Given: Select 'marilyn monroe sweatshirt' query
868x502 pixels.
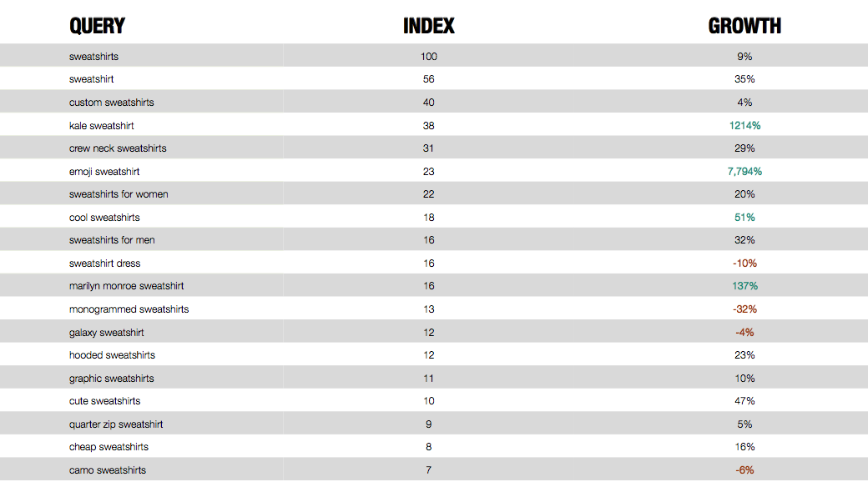Looking at the screenshot, I should pos(126,286).
